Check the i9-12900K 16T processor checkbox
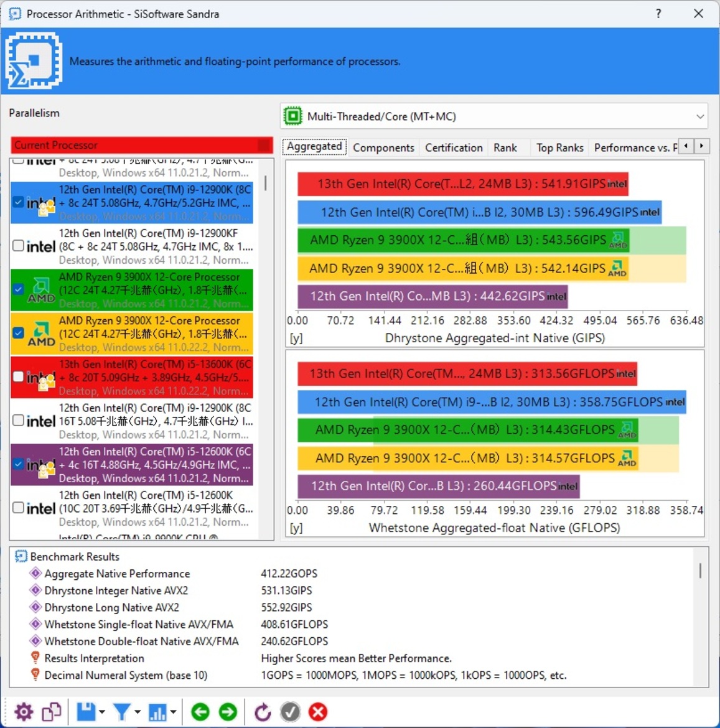Image resolution: width=720 pixels, height=728 pixels. pyautogui.click(x=18, y=420)
